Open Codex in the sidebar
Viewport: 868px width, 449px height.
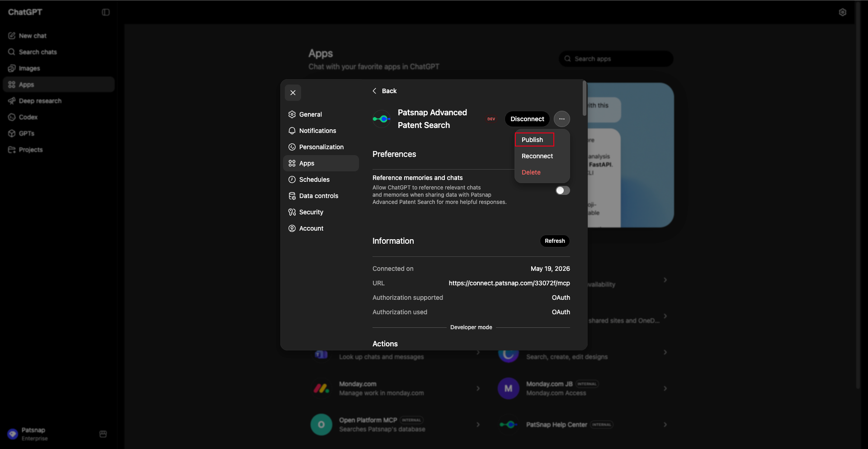pyautogui.click(x=59, y=117)
